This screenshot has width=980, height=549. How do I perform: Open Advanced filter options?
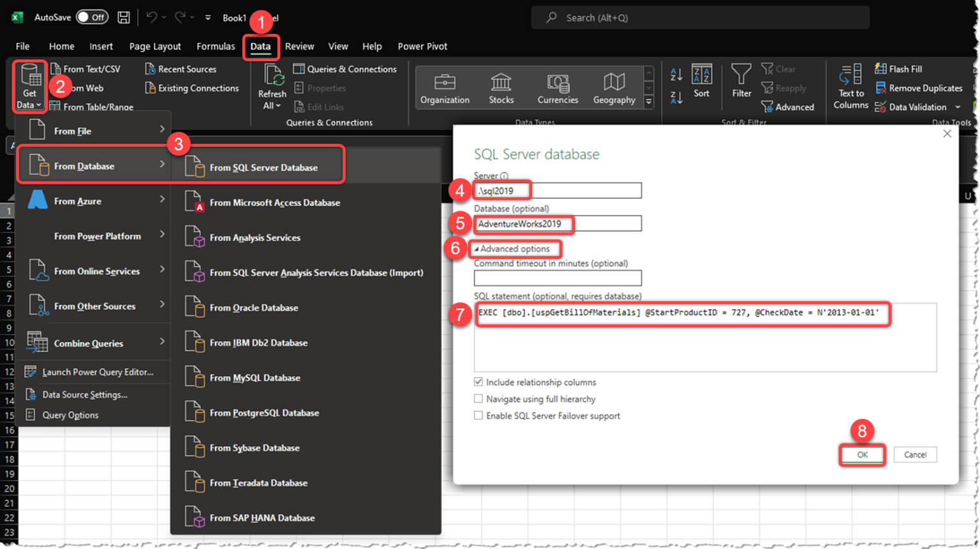pos(788,107)
